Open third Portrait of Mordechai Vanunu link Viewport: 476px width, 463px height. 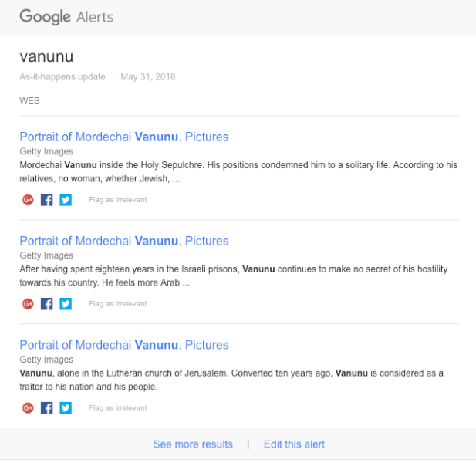[x=124, y=345]
